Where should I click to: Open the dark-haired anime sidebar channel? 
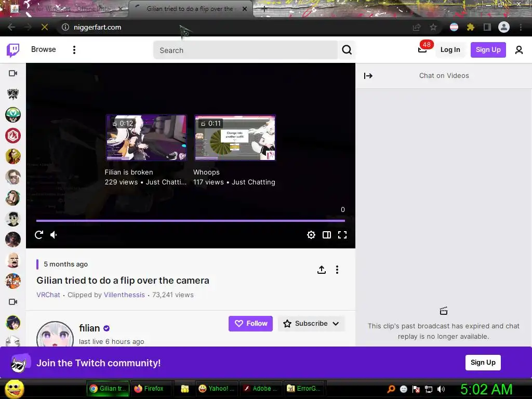(13, 323)
